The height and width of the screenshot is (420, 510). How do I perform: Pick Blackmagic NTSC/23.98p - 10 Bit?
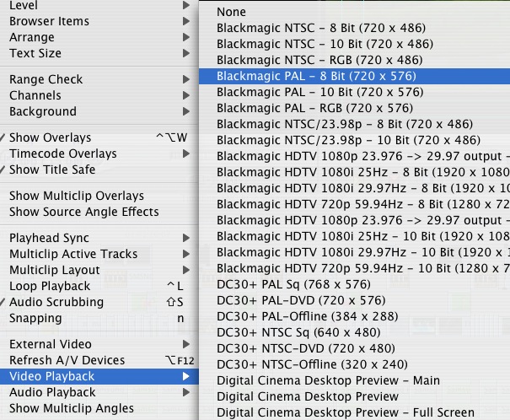pyautogui.click(x=355, y=140)
